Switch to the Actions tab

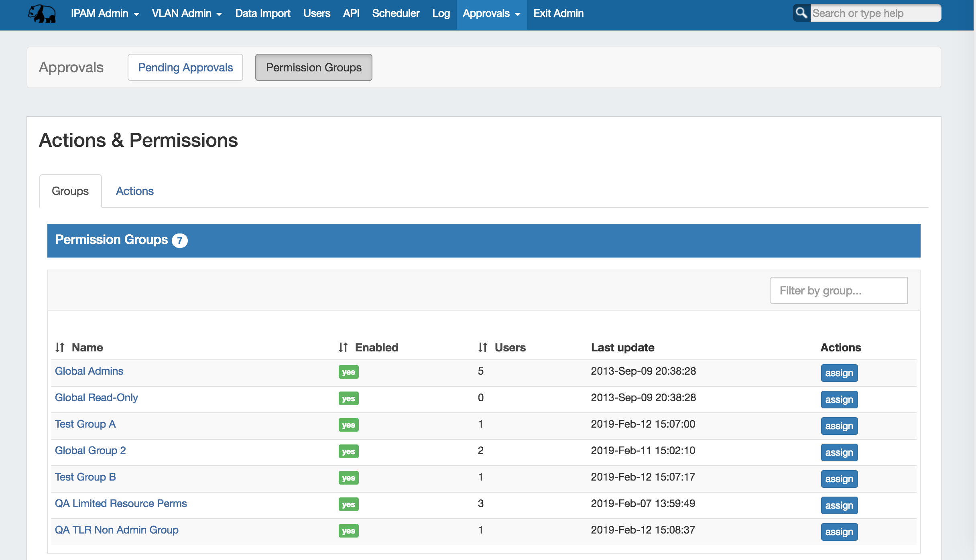pyautogui.click(x=134, y=191)
